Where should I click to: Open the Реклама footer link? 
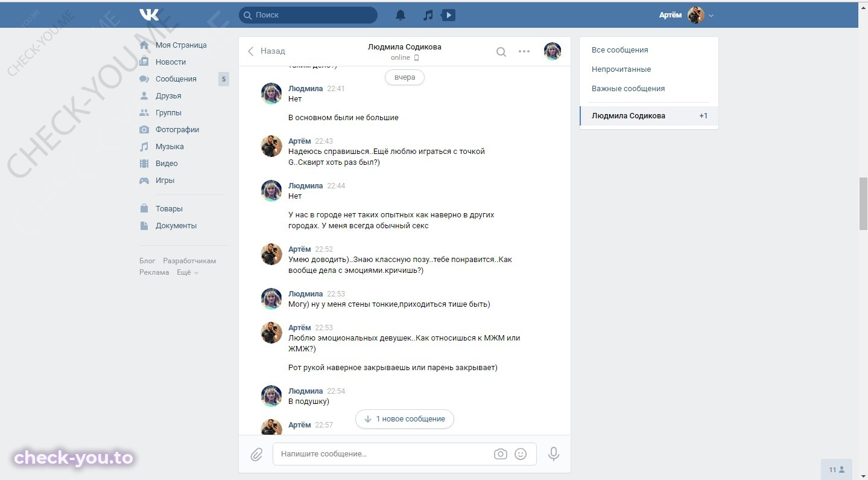coord(154,272)
